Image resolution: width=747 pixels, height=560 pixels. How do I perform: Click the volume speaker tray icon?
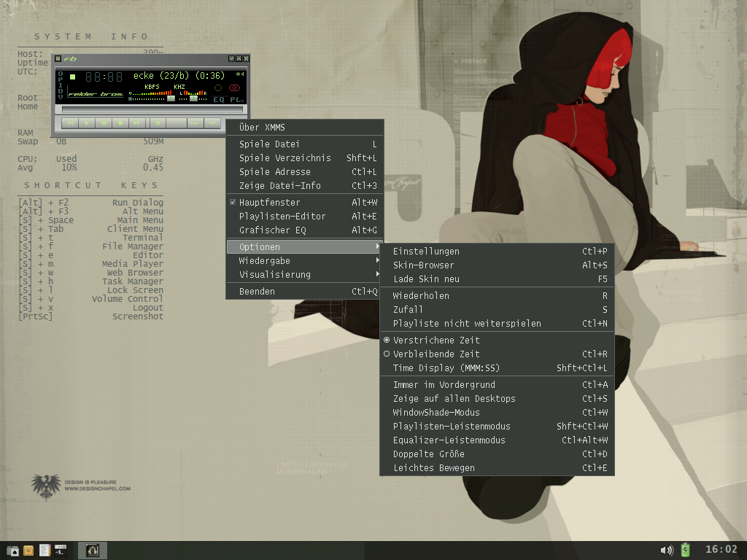tap(667, 551)
